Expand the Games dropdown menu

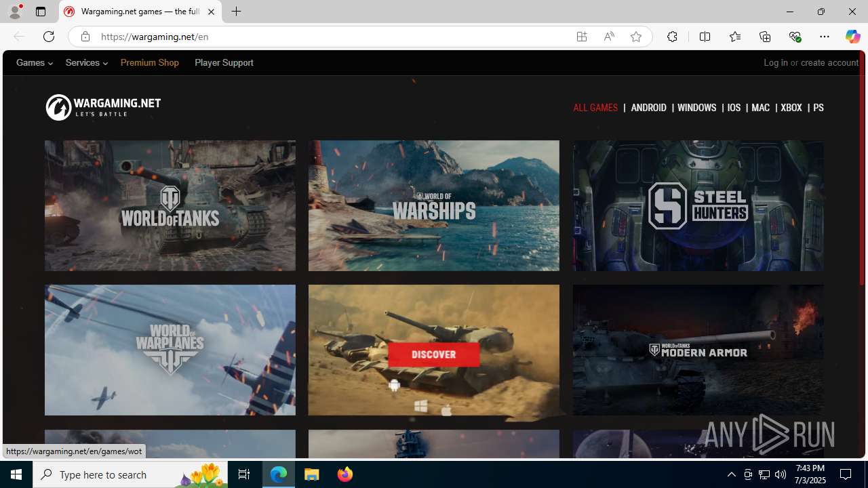tap(35, 62)
